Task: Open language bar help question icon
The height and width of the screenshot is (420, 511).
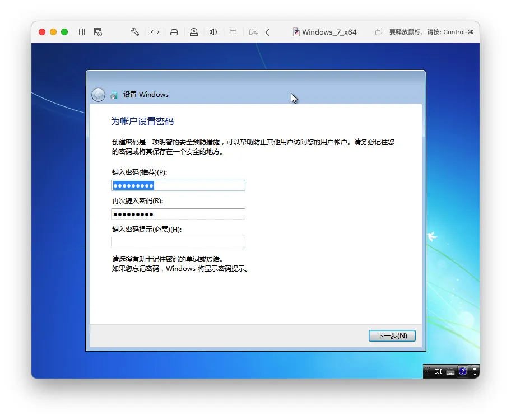Action: 463,371
